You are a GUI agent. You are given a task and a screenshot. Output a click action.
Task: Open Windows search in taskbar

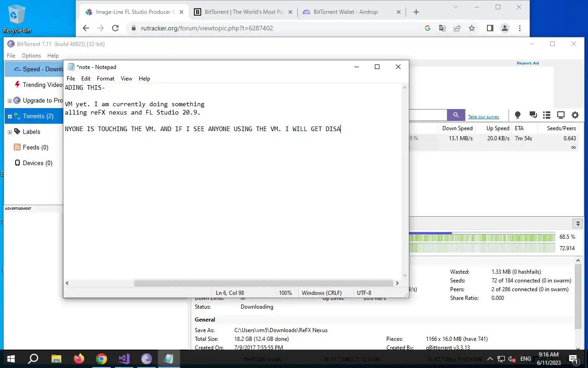[33, 359]
